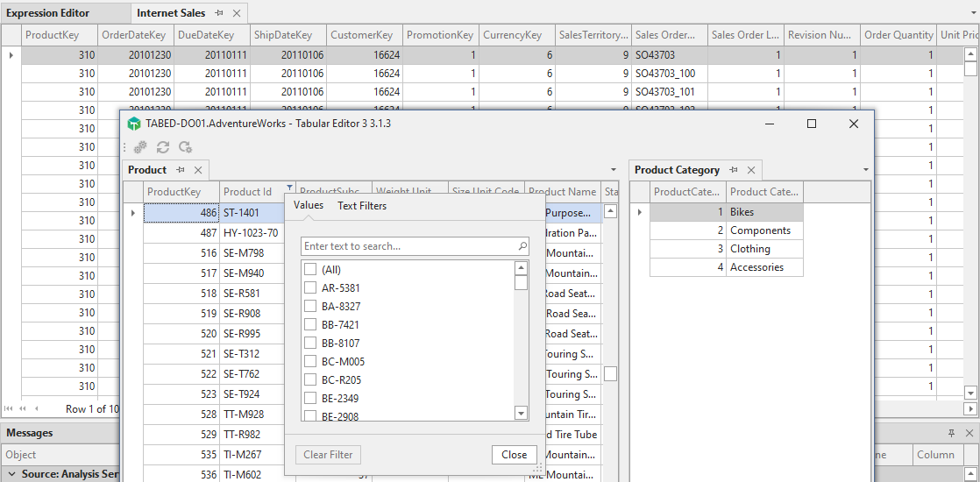This screenshot has width=980, height=482.
Task: Enable the BB-7421 filter value
Action: click(310, 324)
